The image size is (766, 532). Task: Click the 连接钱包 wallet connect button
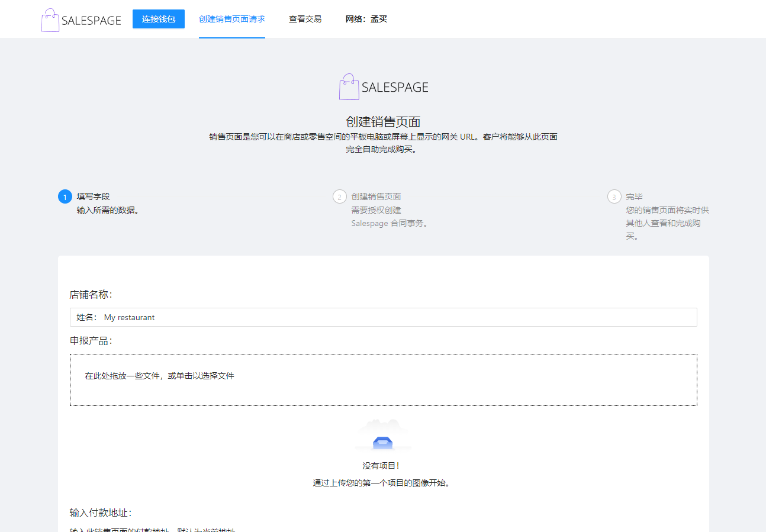[158, 18]
